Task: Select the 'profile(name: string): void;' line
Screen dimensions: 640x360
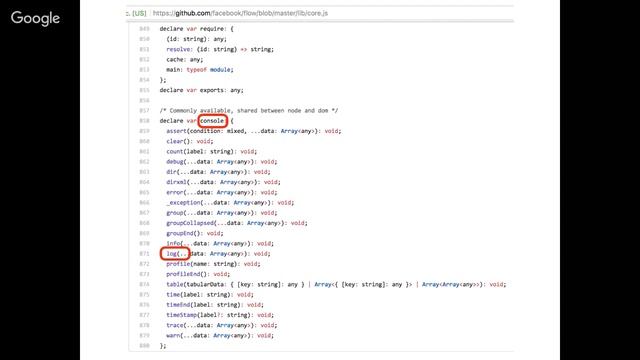Action: tap(213, 264)
